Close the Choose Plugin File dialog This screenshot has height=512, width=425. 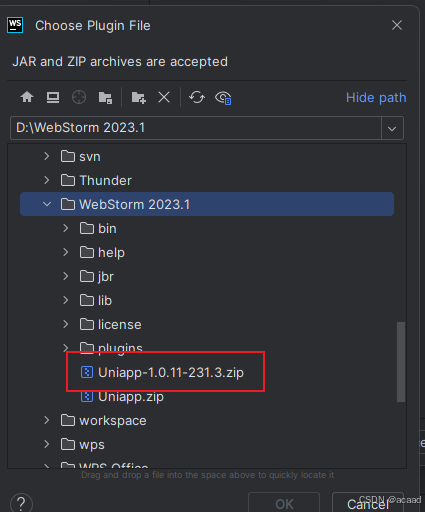click(x=397, y=25)
